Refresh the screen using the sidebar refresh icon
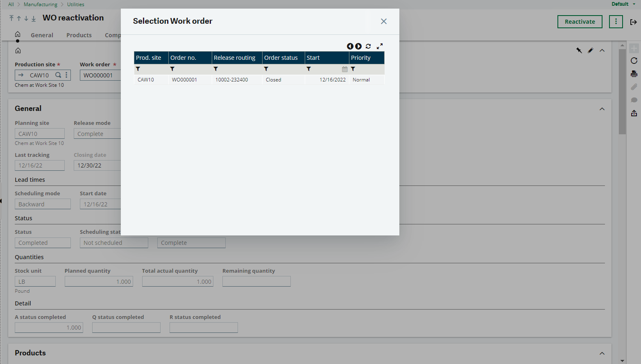The width and height of the screenshot is (641, 364). coord(634,61)
